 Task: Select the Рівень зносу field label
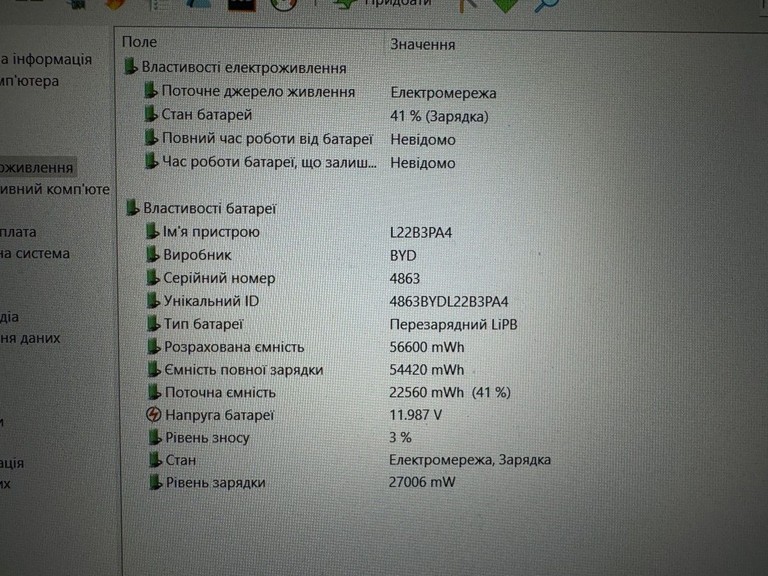pyautogui.click(x=208, y=437)
